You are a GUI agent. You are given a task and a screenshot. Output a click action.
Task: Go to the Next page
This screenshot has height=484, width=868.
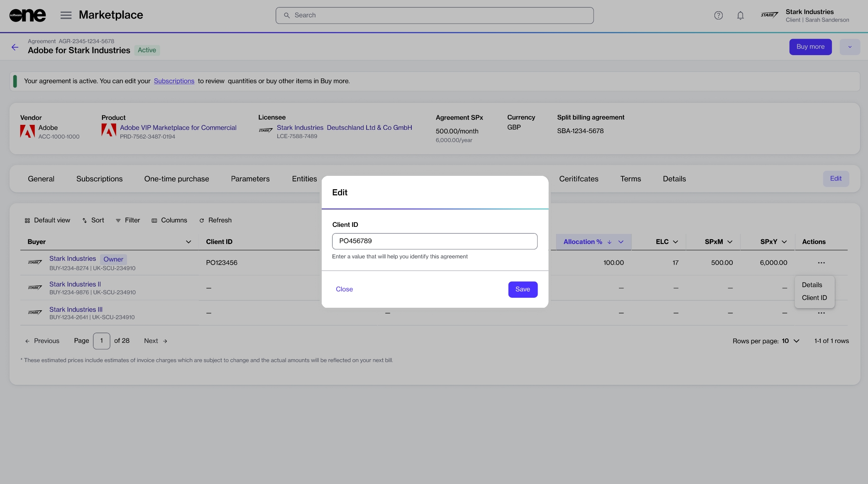pos(155,341)
